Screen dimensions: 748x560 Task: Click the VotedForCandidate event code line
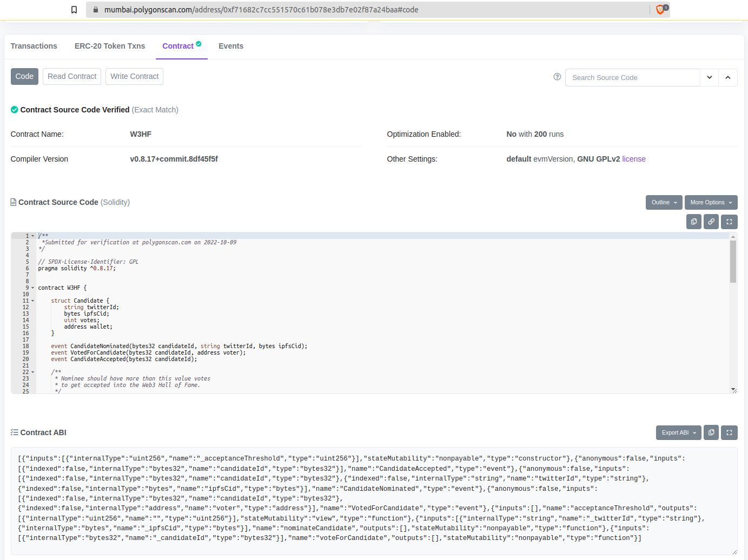148,352
